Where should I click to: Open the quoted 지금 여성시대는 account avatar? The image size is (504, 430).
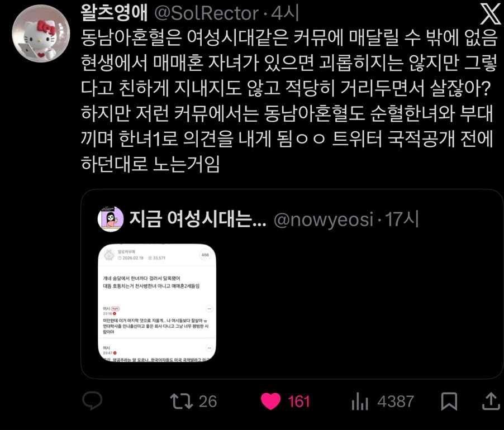point(110,219)
